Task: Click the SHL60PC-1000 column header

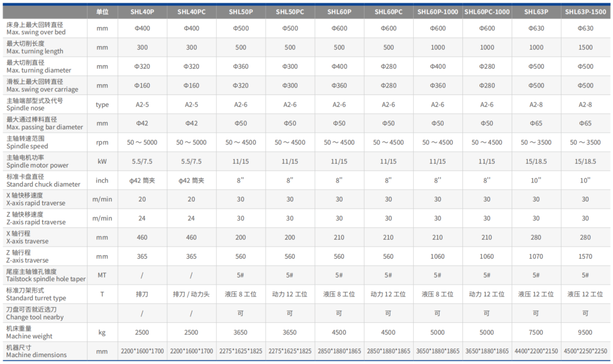Action: (487, 11)
